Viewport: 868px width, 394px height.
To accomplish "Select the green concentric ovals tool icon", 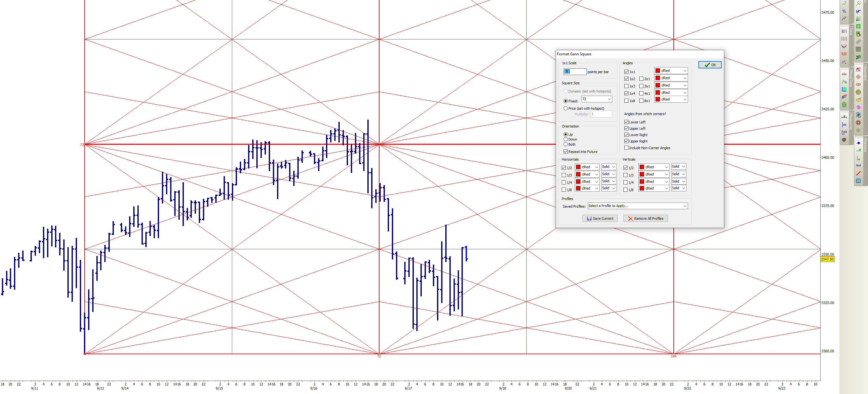I will pos(844,105).
